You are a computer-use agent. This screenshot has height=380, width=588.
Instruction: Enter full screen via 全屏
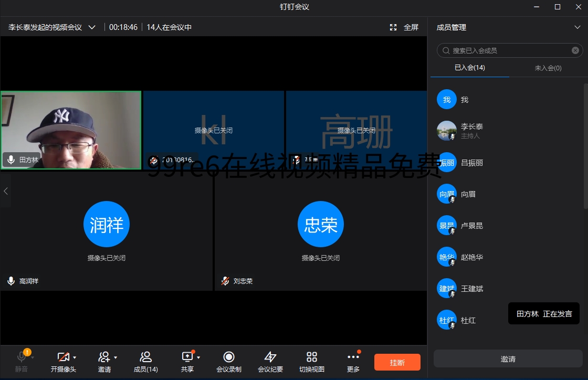pyautogui.click(x=411, y=27)
